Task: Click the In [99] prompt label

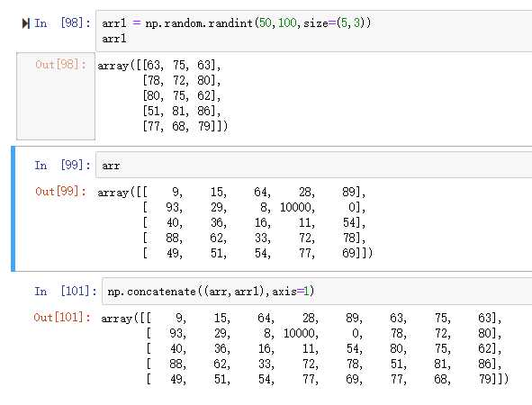Action: coord(62,166)
